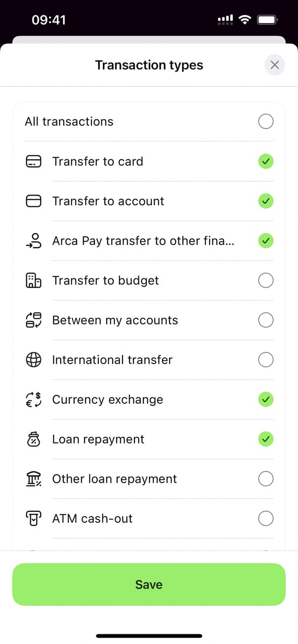Image resolution: width=298 pixels, height=644 pixels.
Task: Click the Loan repayment bag icon
Action: 34,439
